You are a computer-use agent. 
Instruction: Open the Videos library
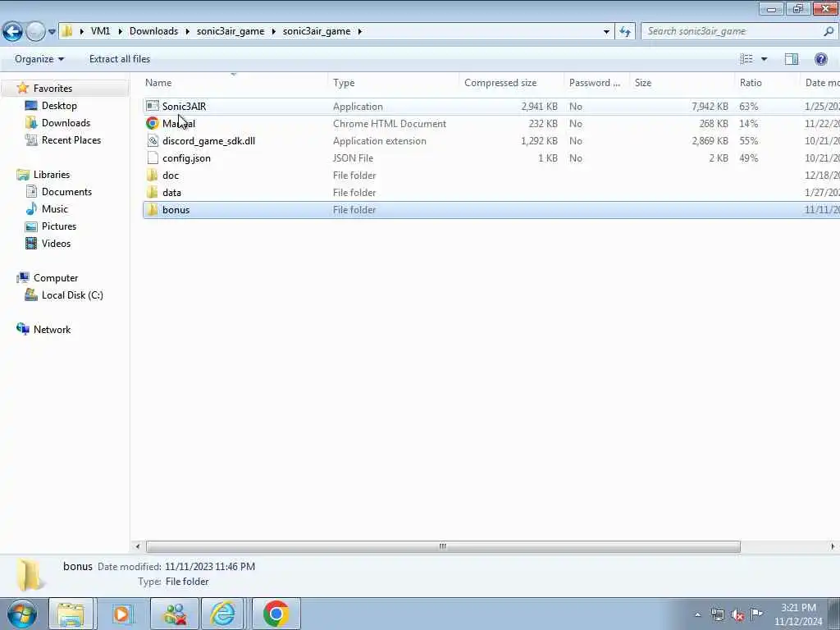click(56, 243)
